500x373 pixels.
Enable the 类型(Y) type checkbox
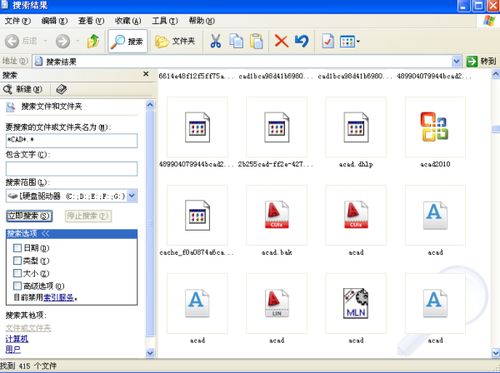coord(17,261)
